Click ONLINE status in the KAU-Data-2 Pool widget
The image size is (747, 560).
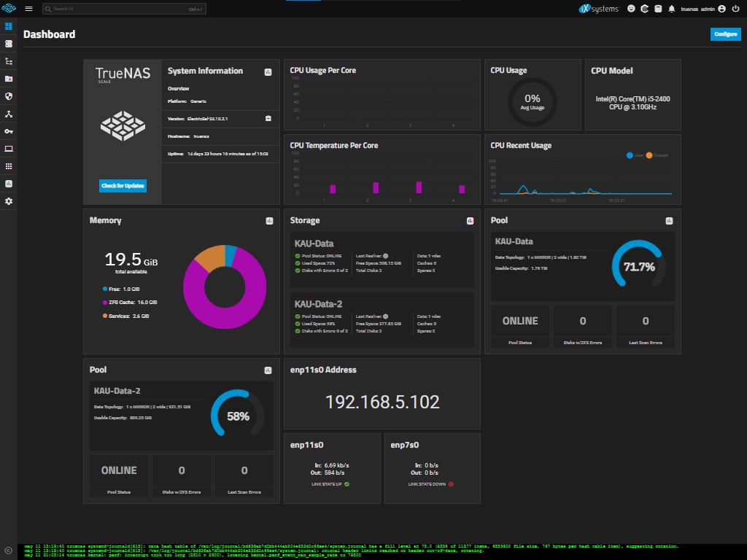(x=119, y=470)
